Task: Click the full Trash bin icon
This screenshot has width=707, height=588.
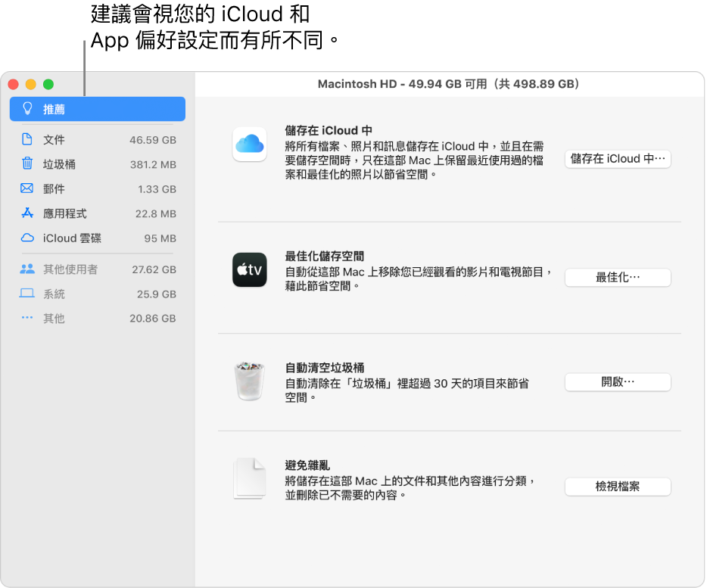Action: coord(249,381)
